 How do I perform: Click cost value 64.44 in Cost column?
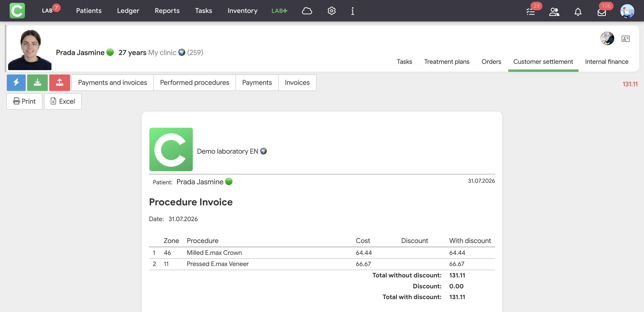[x=364, y=253]
